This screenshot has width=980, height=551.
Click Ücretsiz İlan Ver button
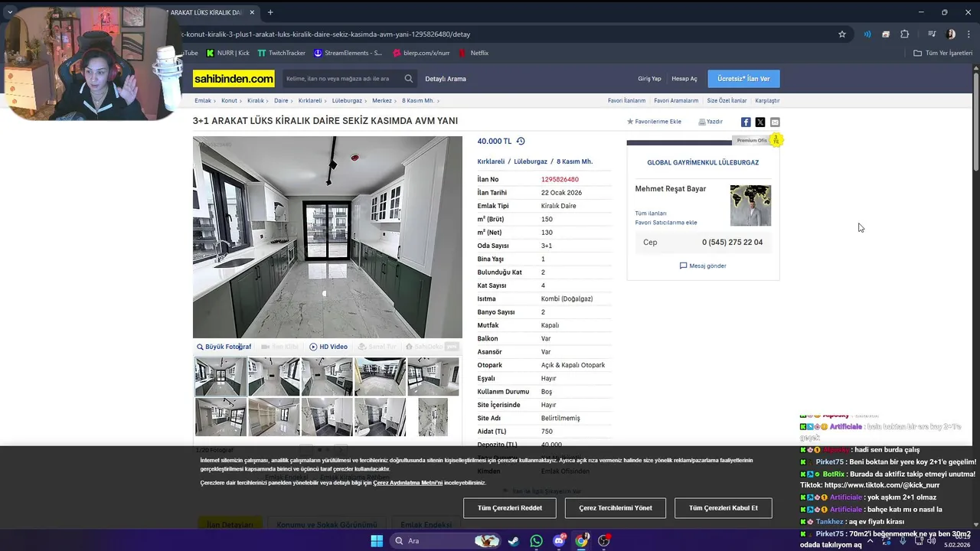(743, 79)
